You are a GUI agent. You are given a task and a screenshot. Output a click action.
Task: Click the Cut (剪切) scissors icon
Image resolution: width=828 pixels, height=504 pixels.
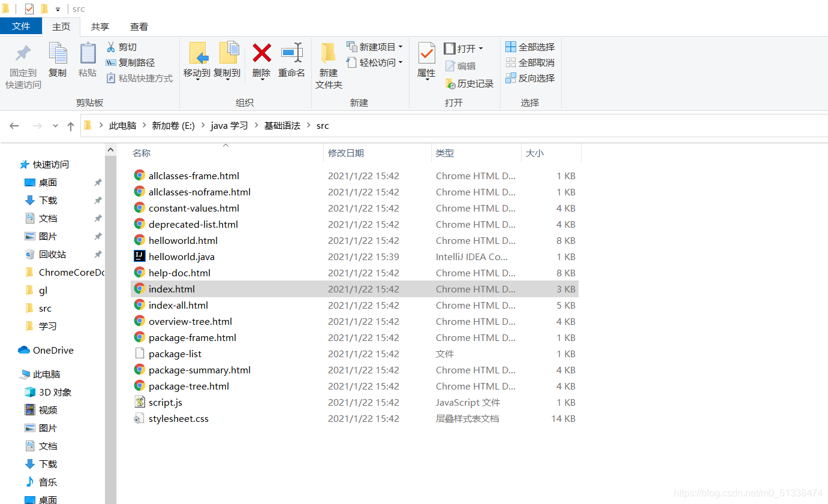pyautogui.click(x=111, y=47)
